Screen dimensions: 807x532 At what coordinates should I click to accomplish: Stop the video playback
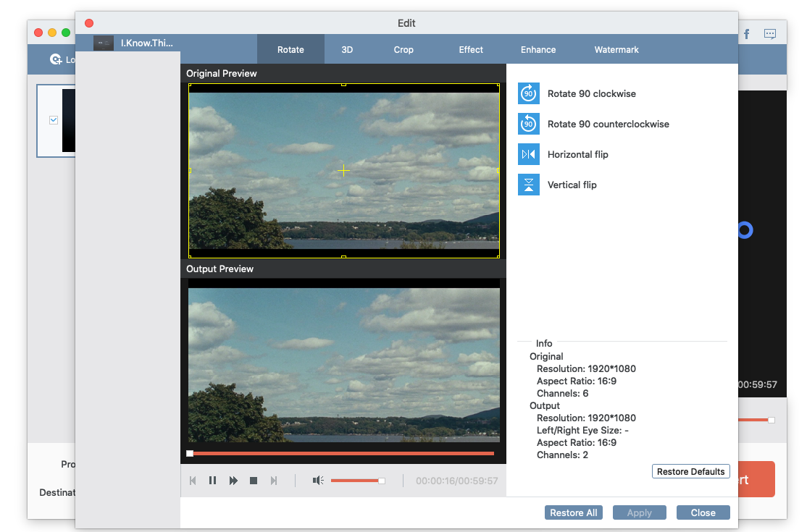254,481
